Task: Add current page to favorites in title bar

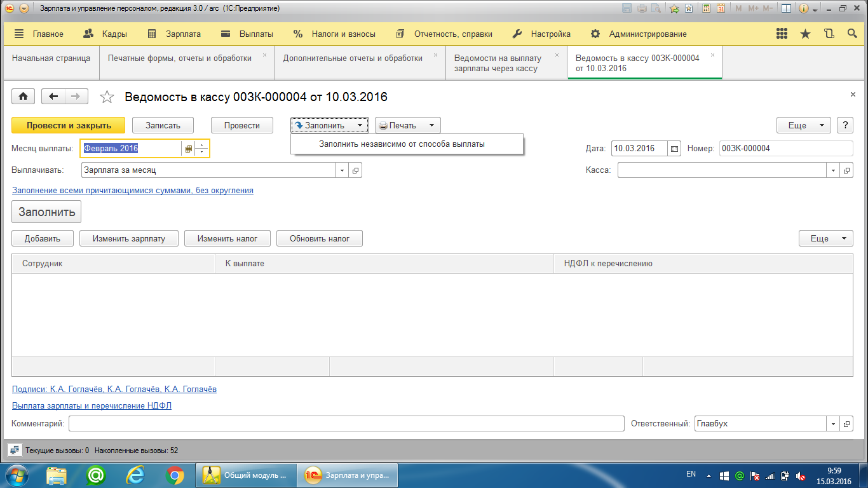Action: click(x=674, y=9)
